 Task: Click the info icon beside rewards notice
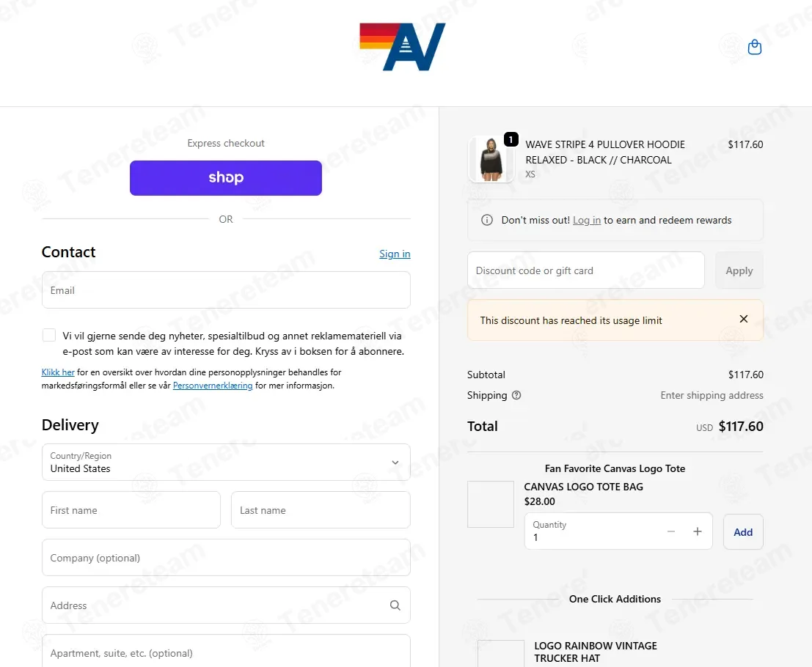pos(487,220)
